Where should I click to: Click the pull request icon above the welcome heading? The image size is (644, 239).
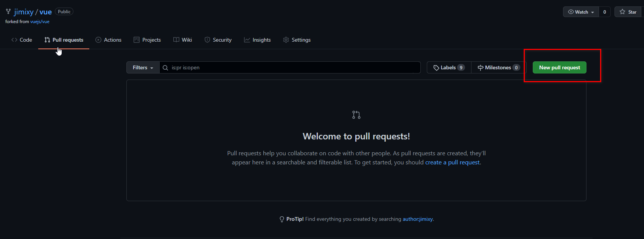[x=356, y=115]
